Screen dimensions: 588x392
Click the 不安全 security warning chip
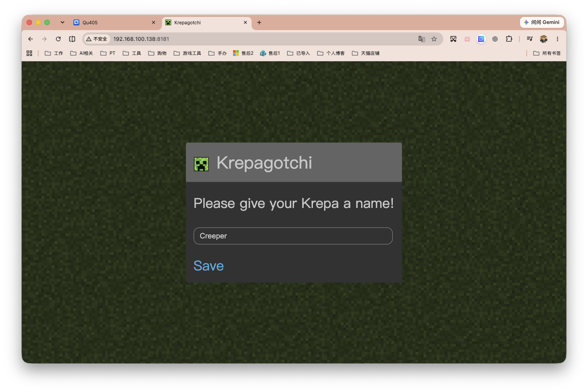coord(97,39)
